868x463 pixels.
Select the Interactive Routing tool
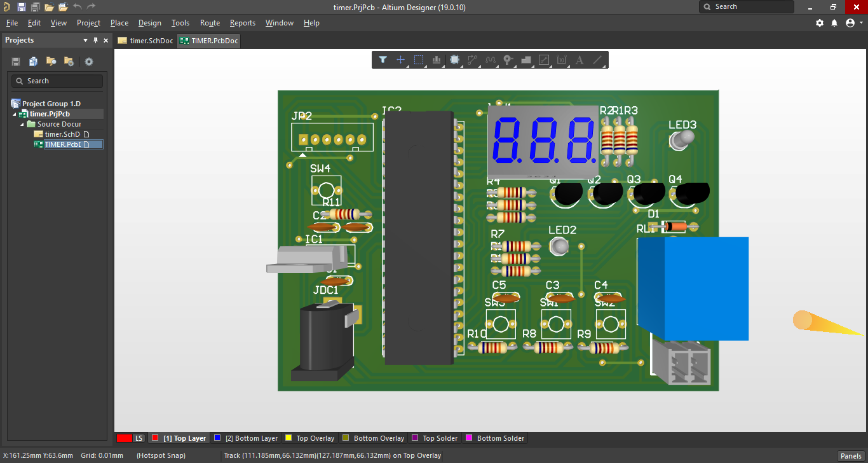pos(472,60)
